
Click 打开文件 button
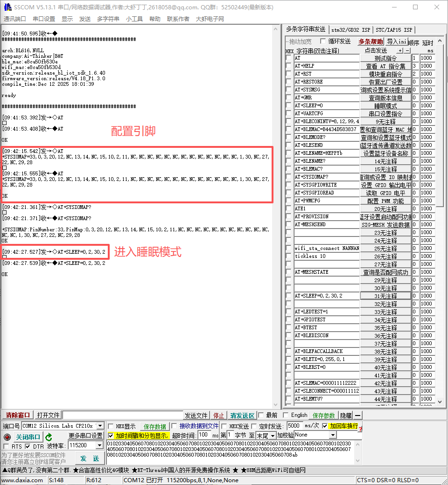coord(48,415)
